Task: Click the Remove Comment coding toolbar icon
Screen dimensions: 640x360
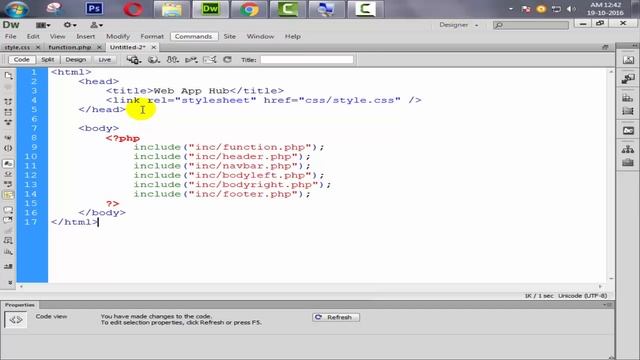Action: (x=8, y=220)
